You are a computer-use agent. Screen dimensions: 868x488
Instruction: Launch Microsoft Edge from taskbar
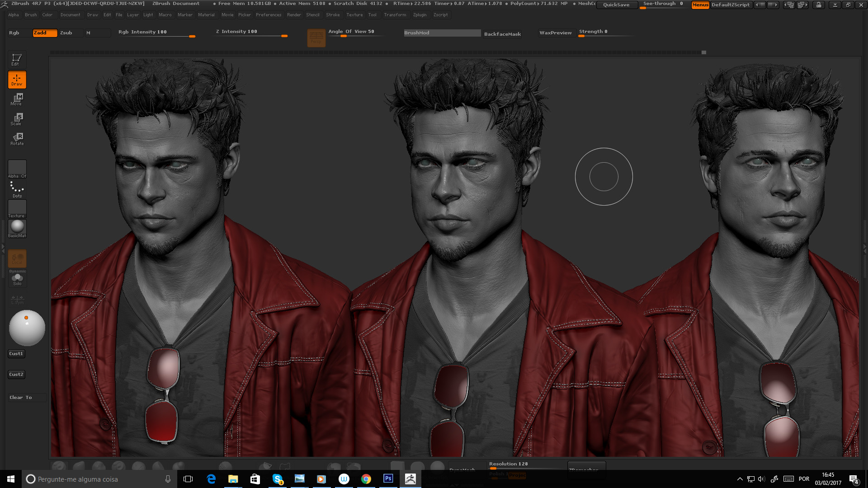(x=211, y=479)
